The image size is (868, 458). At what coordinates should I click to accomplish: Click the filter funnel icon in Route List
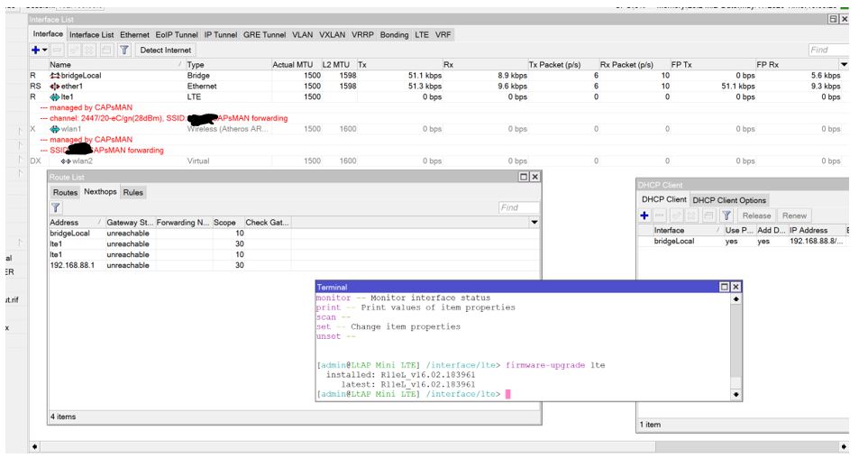pyautogui.click(x=56, y=207)
